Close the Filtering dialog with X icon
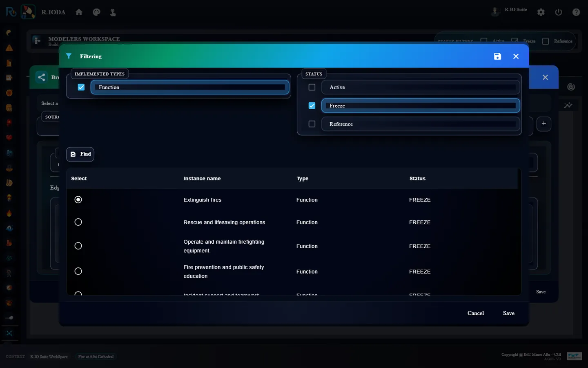The width and height of the screenshot is (588, 368). coord(516,56)
